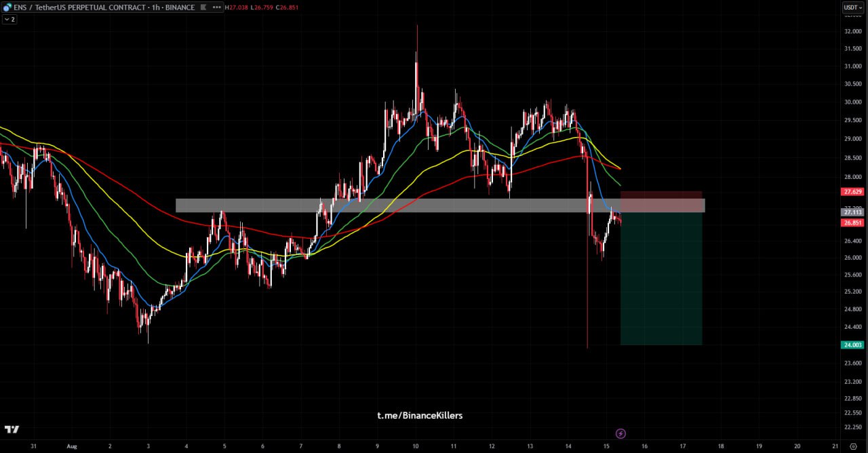Click the 23.600 price axis label
This screenshot has width=868, height=453.
(x=852, y=363)
